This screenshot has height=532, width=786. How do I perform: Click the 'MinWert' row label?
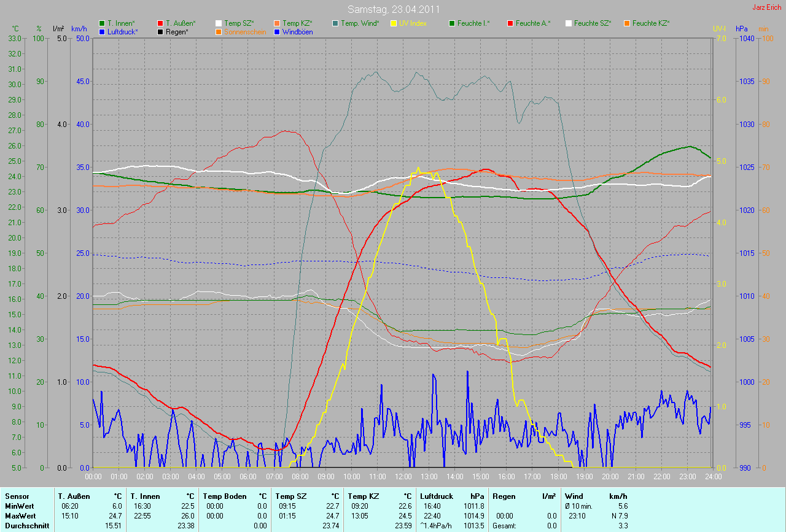tap(19, 506)
